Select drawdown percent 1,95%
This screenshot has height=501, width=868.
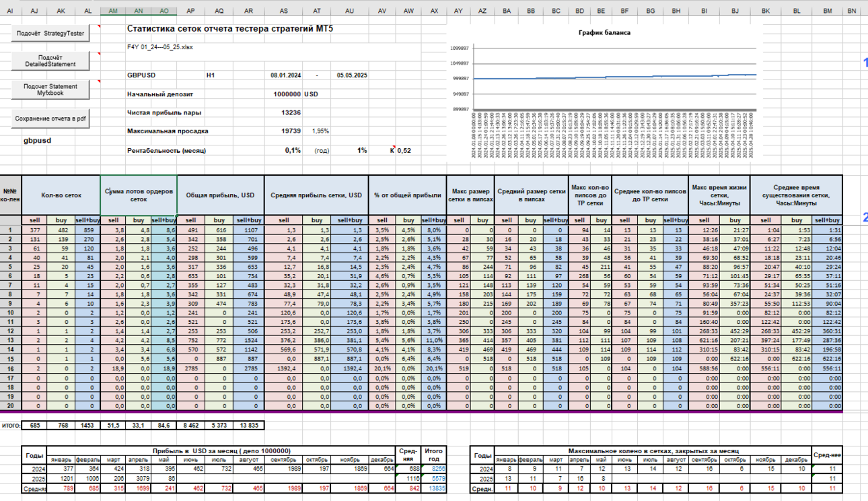(x=320, y=131)
